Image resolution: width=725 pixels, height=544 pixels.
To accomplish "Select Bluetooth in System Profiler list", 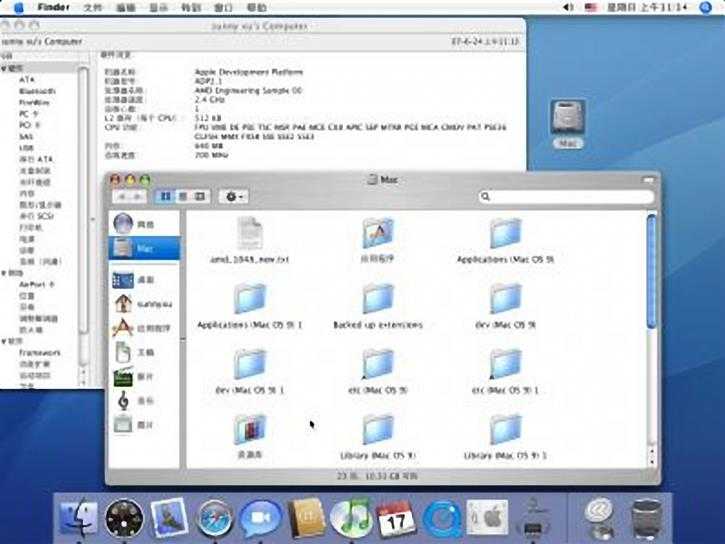I will 37,91.
